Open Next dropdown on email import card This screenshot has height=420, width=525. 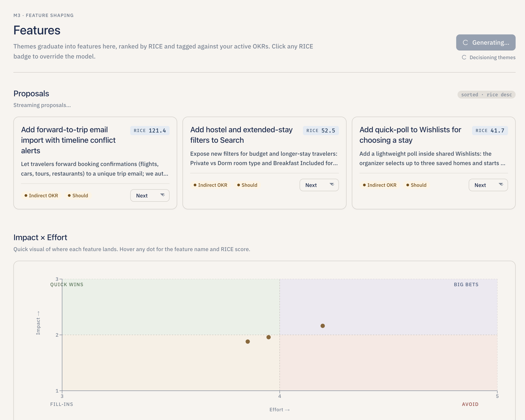(150, 195)
